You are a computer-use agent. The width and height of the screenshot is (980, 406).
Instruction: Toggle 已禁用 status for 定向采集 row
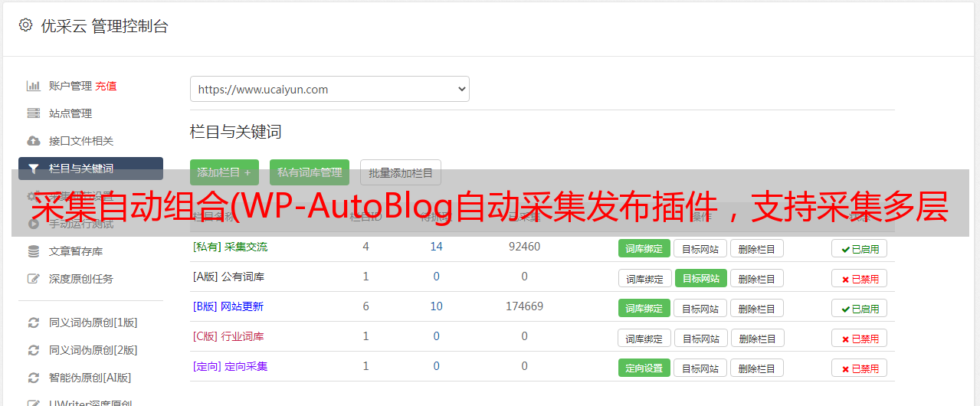click(x=859, y=368)
